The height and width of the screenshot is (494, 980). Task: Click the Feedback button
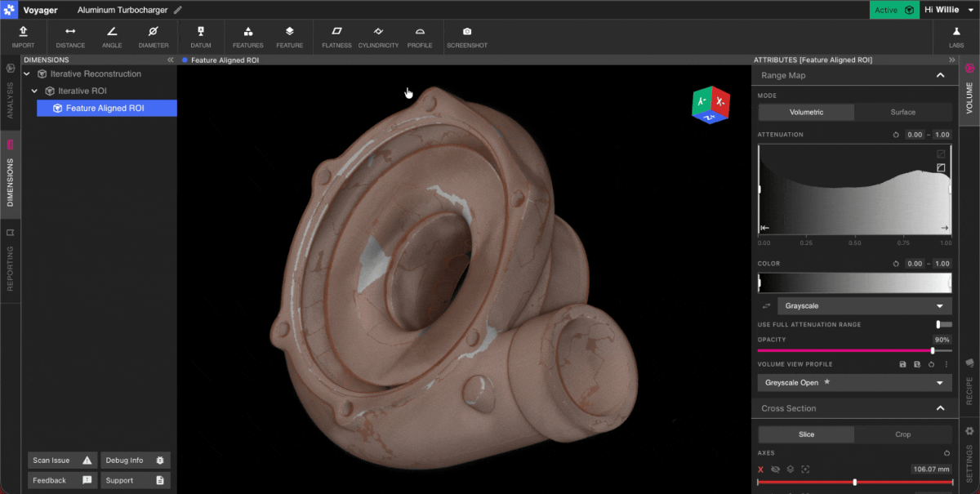click(x=63, y=480)
